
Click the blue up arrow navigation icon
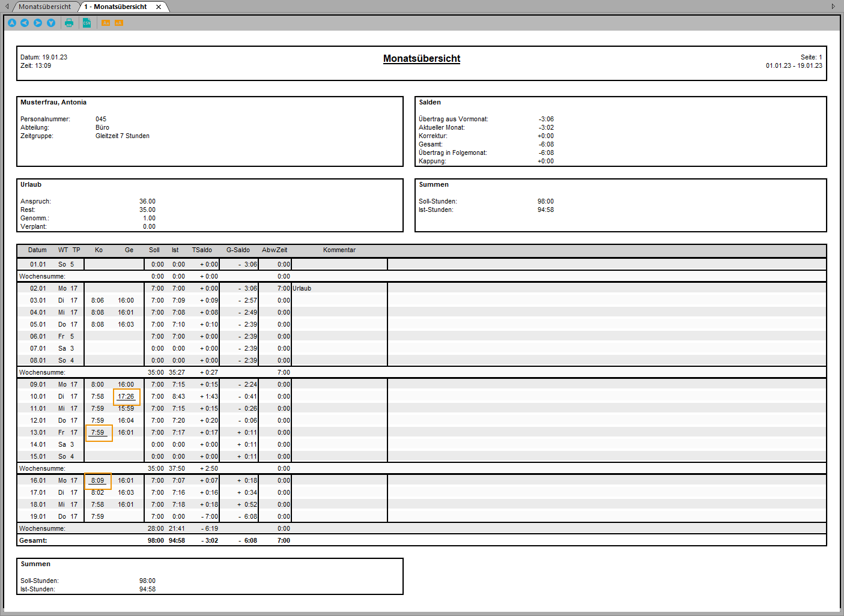(x=12, y=23)
